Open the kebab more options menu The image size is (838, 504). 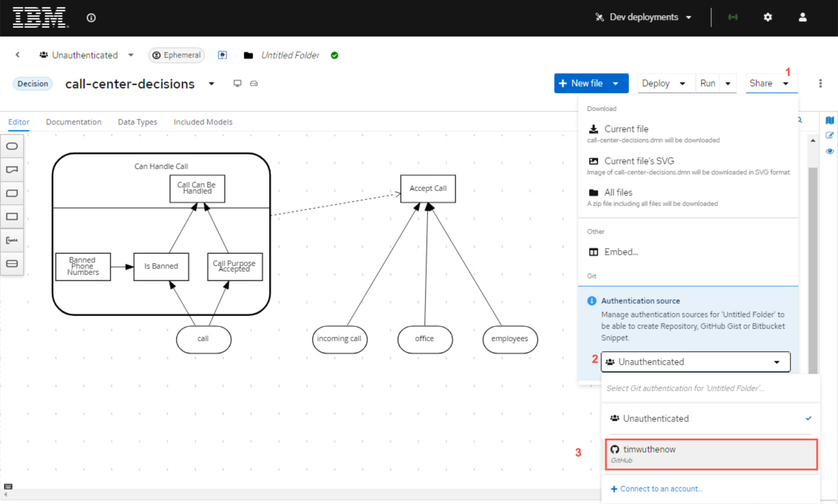point(820,83)
